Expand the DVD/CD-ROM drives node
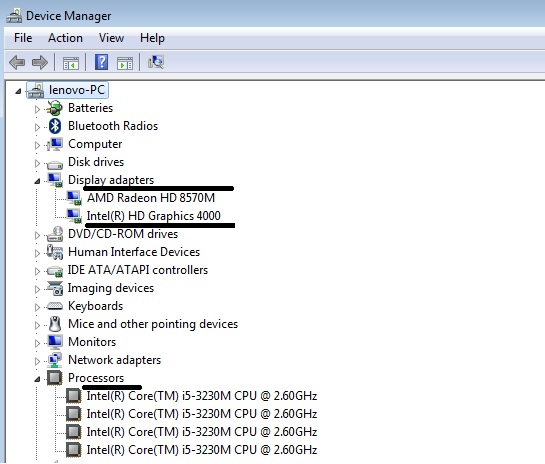This screenshot has width=545, height=464. point(37,235)
